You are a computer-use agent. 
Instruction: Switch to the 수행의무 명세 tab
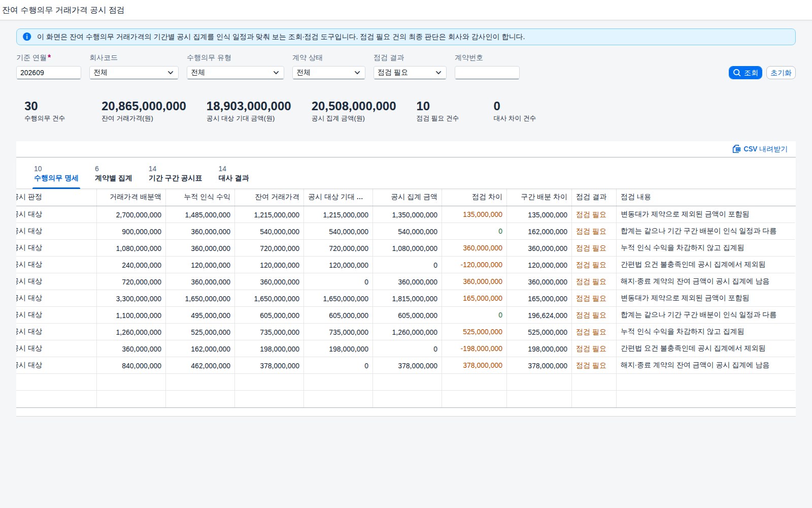pos(56,174)
